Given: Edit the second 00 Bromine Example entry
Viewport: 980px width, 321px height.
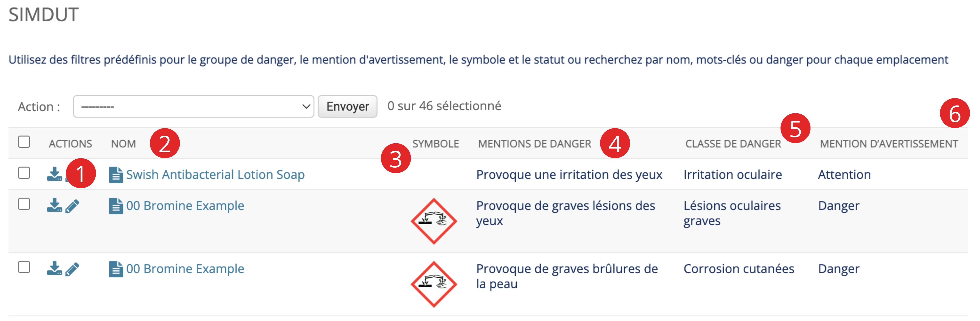Looking at the screenshot, I should click(72, 269).
